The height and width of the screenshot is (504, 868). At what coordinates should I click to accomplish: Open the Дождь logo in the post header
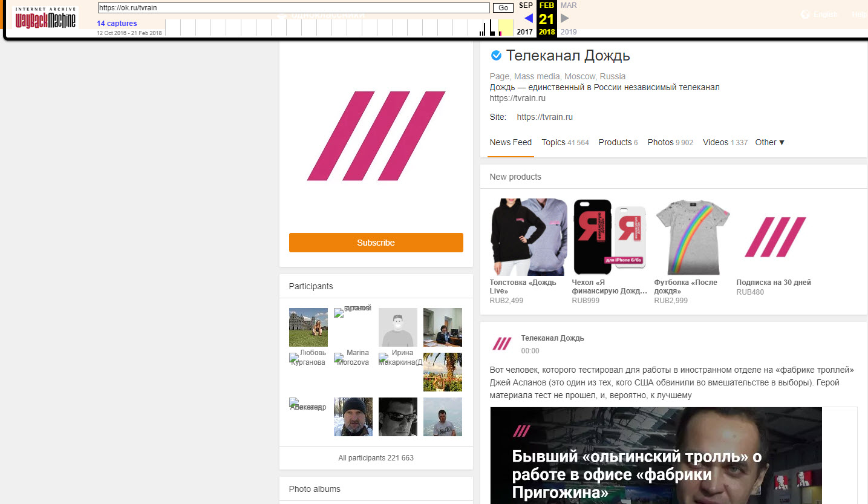coord(502,344)
